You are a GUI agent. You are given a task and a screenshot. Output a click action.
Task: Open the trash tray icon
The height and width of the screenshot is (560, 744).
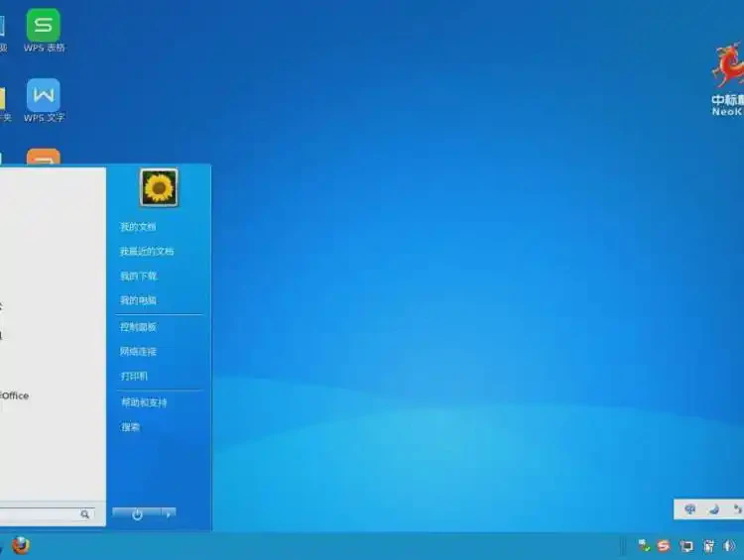click(x=708, y=546)
